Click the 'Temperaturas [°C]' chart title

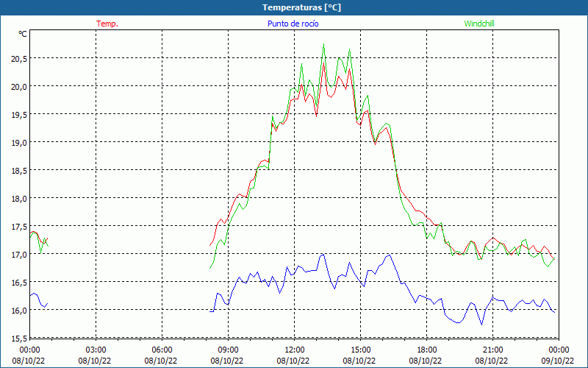pyautogui.click(x=302, y=7)
